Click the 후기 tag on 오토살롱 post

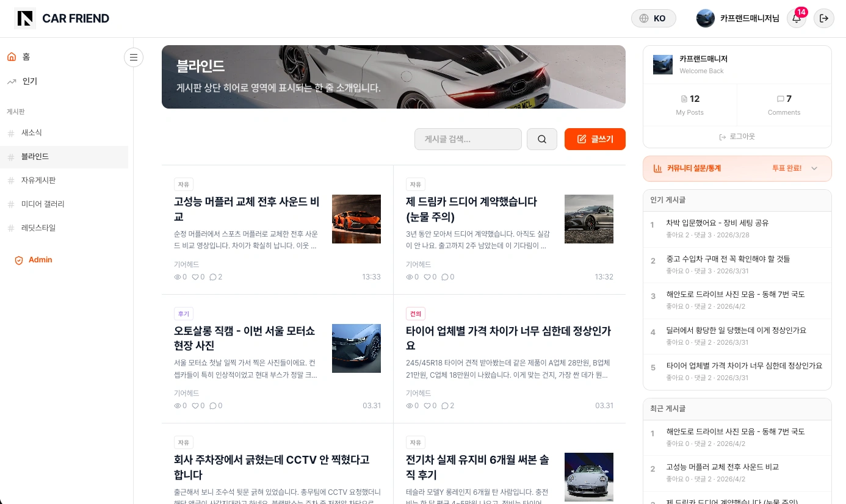tap(183, 314)
